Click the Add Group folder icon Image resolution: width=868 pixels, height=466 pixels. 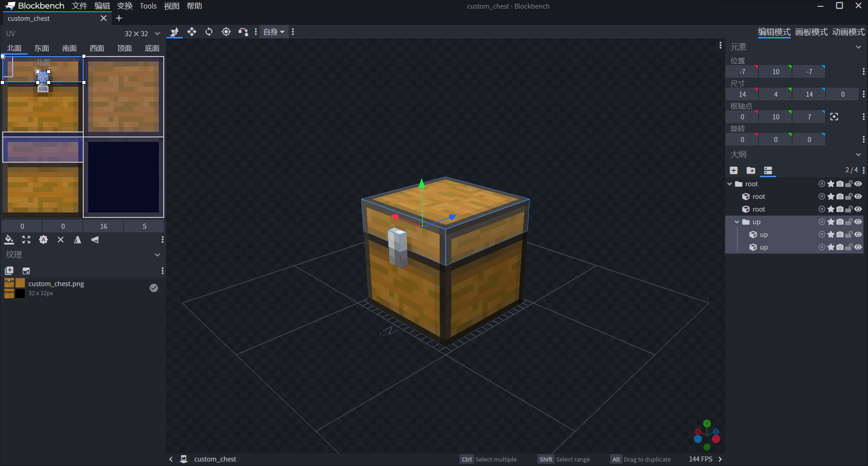pyautogui.click(x=751, y=170)
